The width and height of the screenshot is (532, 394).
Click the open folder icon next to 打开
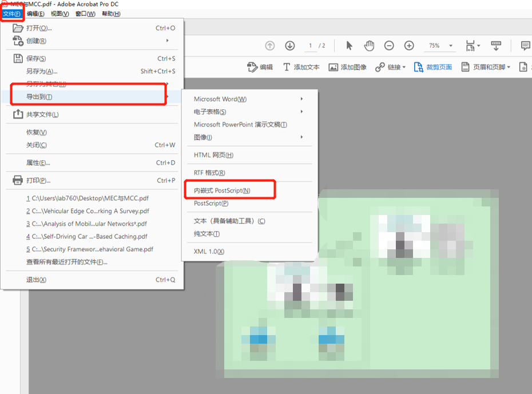[x=18, y=28]
